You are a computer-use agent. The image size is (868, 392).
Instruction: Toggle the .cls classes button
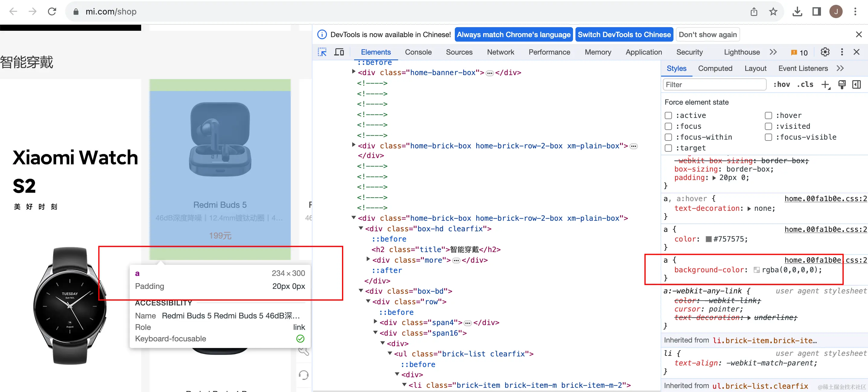805,84
